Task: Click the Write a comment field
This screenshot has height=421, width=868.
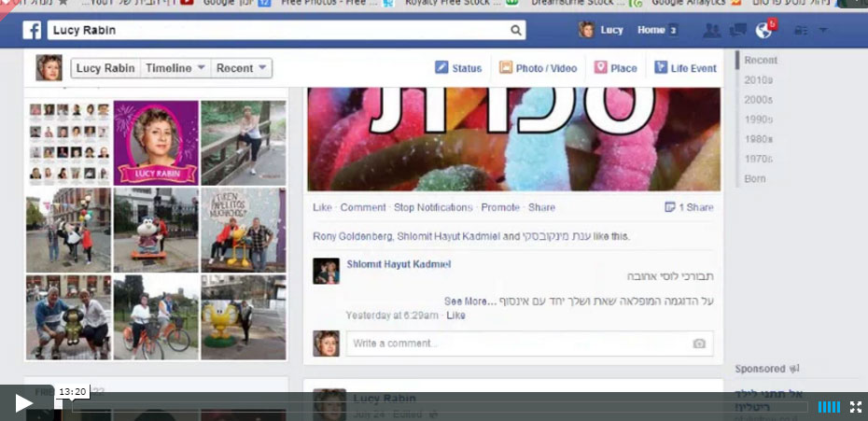Action: click(518, 344)
